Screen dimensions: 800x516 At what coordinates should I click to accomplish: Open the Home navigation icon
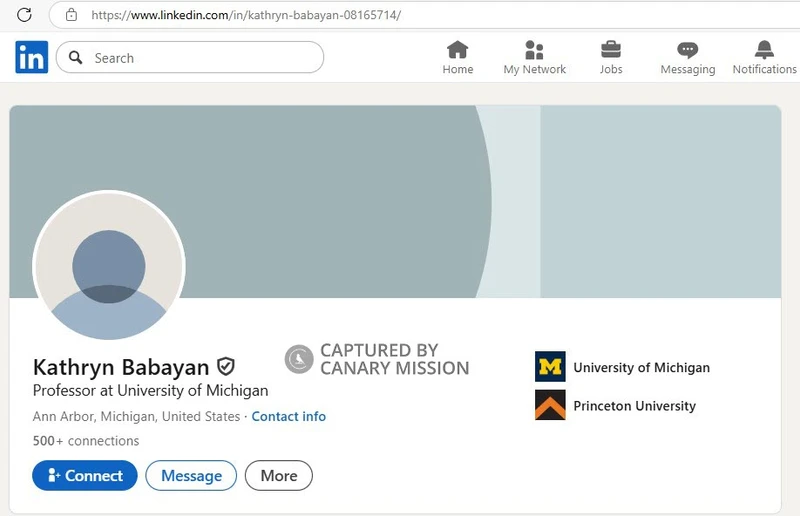click(458, 50)
